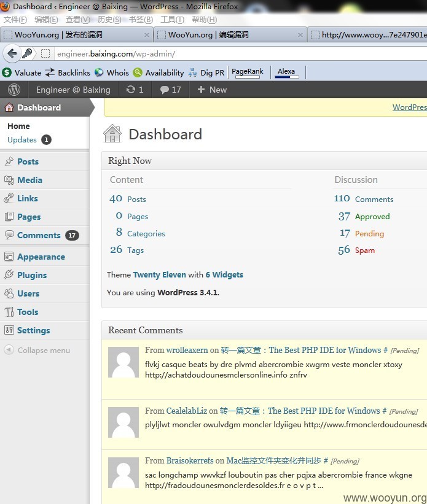Open the 帮助(H) menu
The image size is (427, 504).
204,20
